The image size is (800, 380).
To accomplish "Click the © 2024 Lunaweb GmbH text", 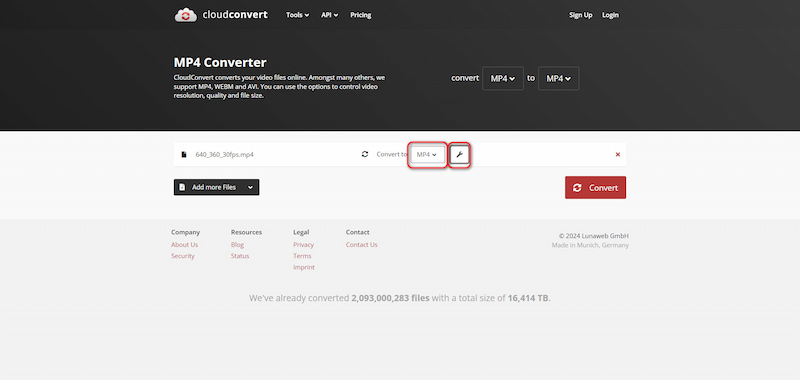I will pyautogui.click(x=594, y=236).
